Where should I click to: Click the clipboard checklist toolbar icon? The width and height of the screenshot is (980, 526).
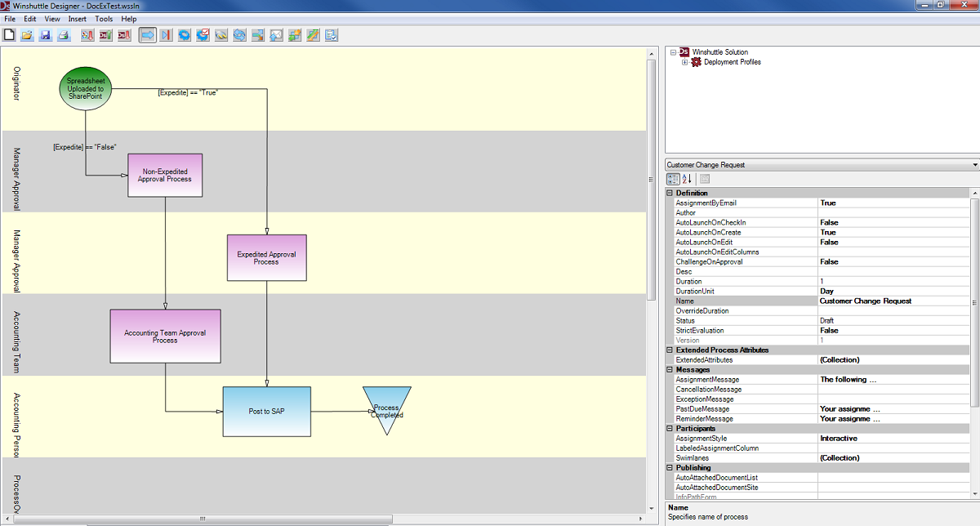(332, 35)
